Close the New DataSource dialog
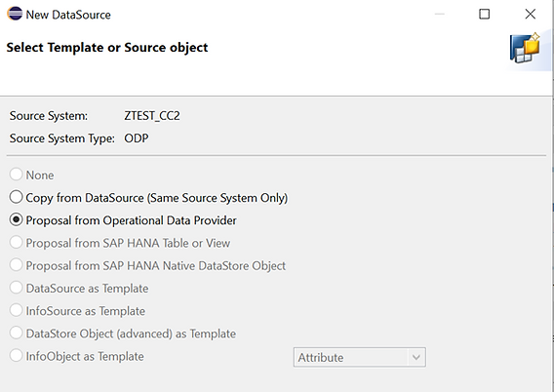Image resolution: width=554 pixels, height=392 pixels. point(530,14)
